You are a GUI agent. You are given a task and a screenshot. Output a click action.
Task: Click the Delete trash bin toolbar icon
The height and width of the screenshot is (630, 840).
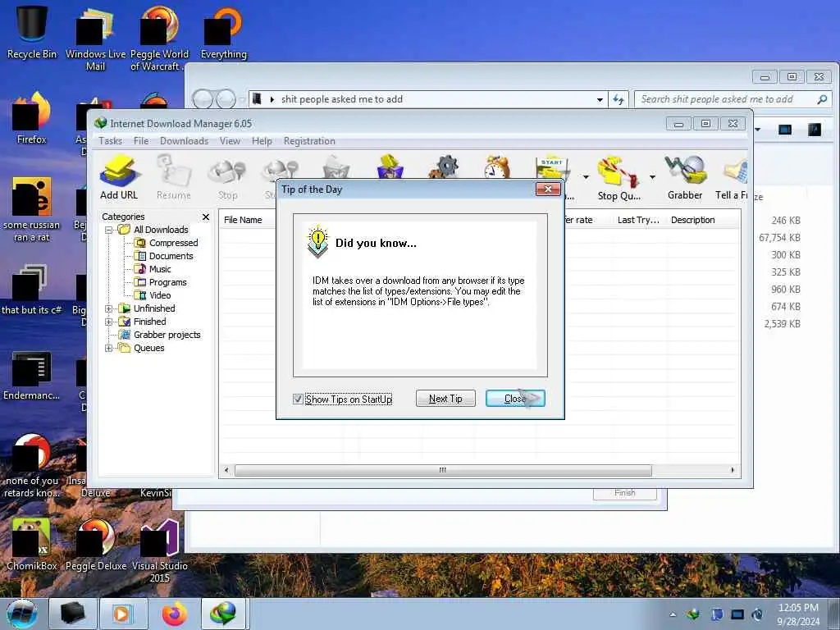coord(336,167)
